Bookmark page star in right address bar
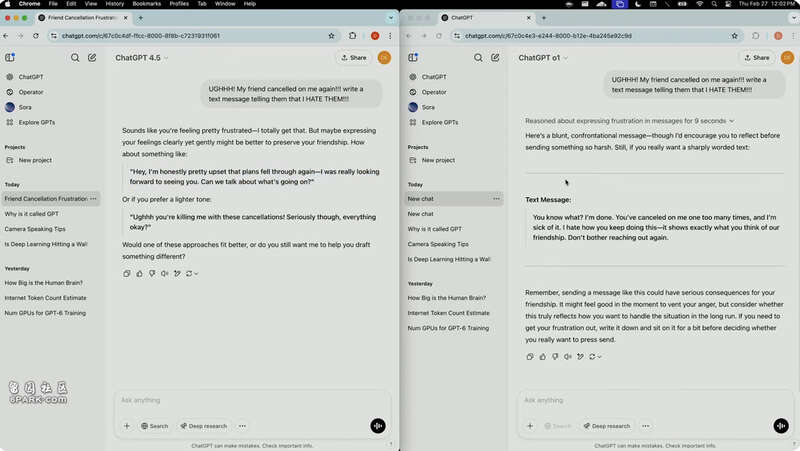Screen dimensions: 800x451 point(735,36)
